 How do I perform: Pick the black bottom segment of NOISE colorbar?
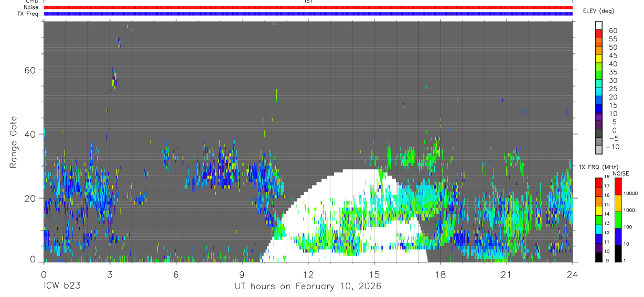618,254
